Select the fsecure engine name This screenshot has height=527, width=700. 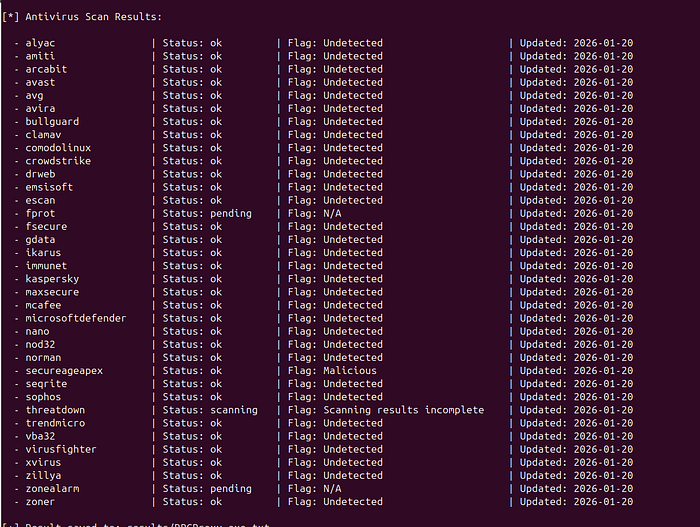pos(46,226)
